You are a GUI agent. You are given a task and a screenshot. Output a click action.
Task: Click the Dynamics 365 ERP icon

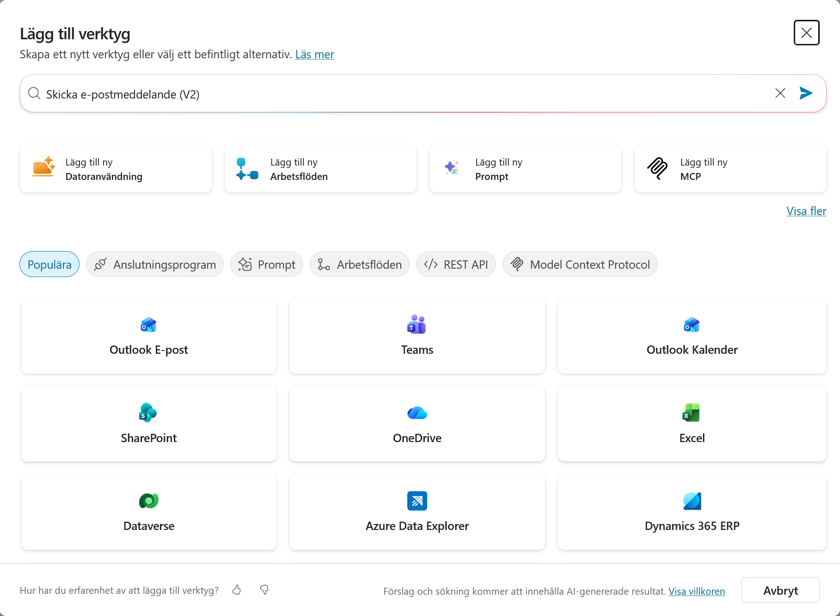pyautogui.click(x=692, y=501)
